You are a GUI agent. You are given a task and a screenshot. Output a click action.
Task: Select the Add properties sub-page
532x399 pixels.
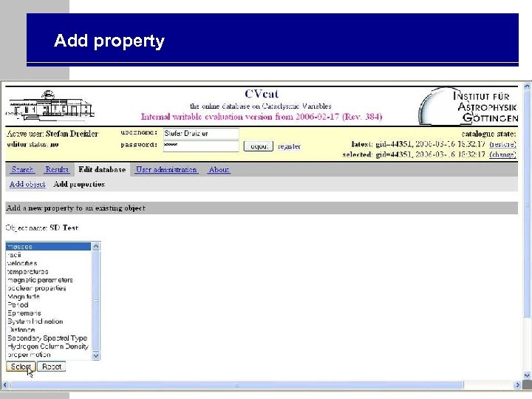(79, 184)
